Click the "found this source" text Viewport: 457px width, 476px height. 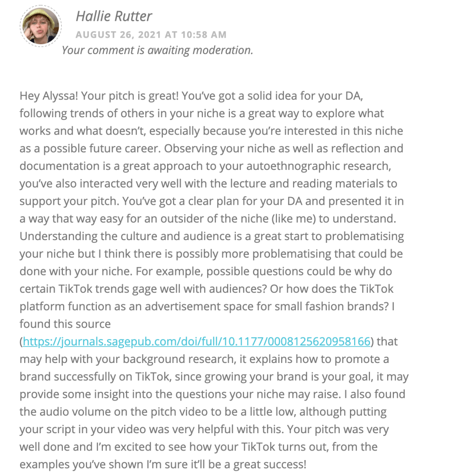point(65,324)
